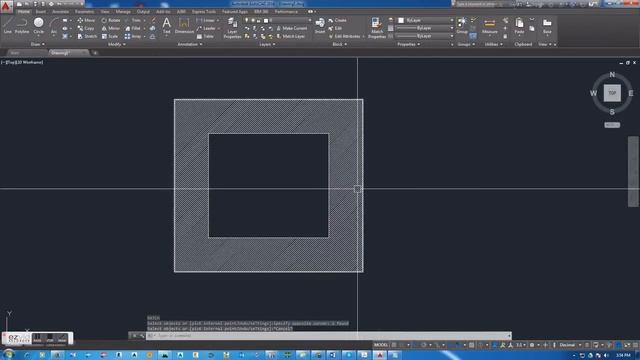Click Match Layer button
Image resolution: width=640 pixels, height=360 pixels.
tap(291, 36)
